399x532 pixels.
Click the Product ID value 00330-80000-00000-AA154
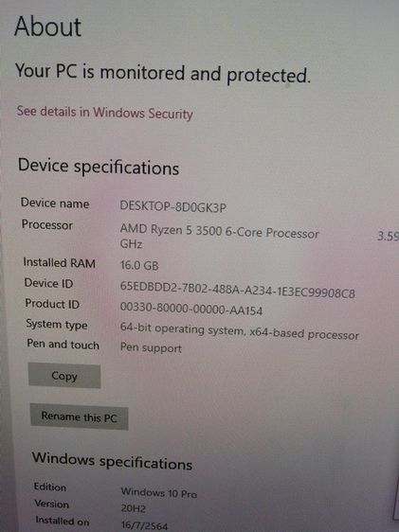191,309
